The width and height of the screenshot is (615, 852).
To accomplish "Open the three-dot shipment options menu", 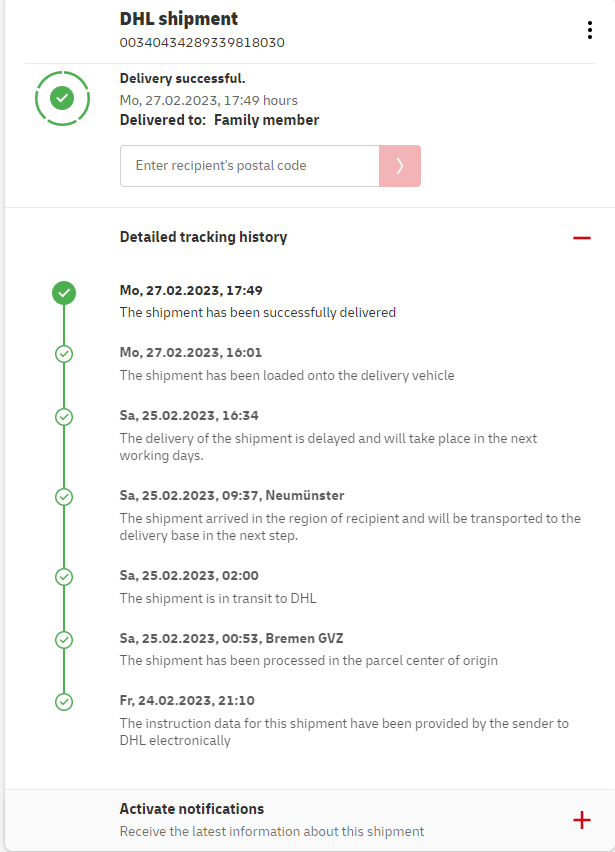I will point(590,30).
